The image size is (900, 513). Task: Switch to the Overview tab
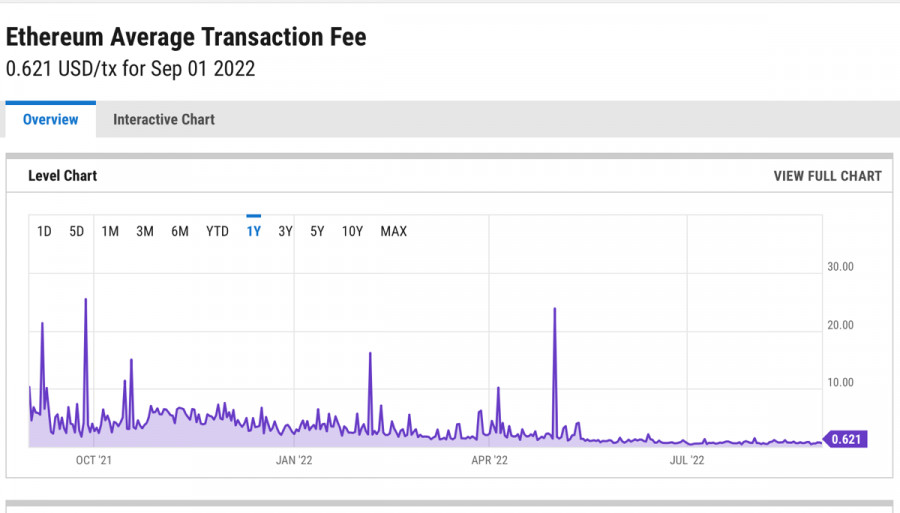coord(50,120)
